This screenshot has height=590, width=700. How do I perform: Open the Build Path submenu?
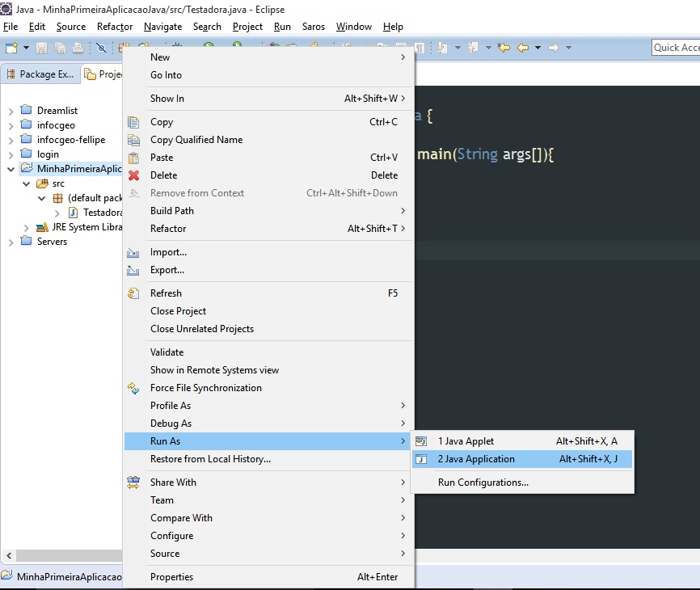coord(268,211)
